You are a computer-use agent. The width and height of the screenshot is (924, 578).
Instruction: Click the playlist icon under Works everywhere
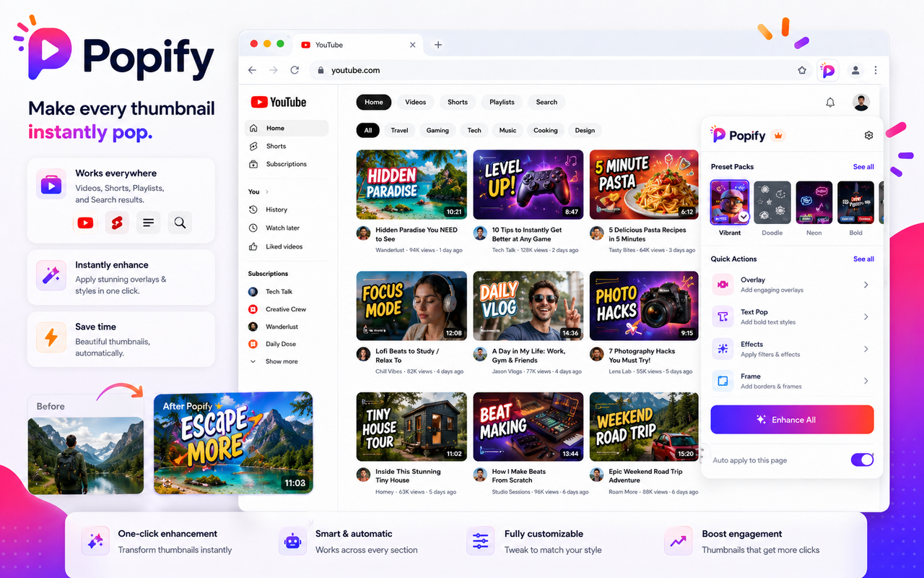click(148, 223)
